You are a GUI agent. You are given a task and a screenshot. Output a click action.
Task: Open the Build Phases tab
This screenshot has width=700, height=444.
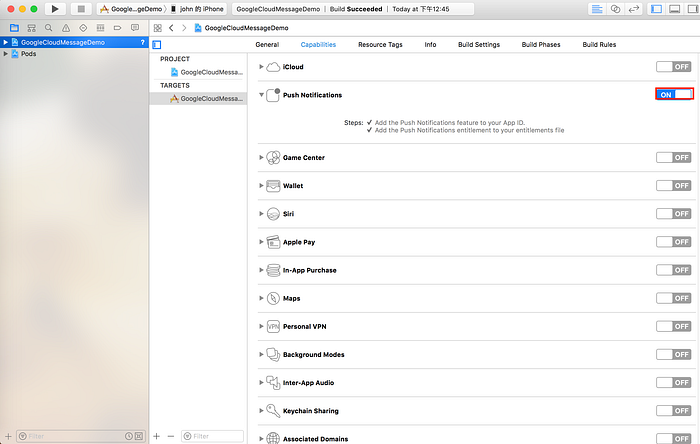pos(541,45)
